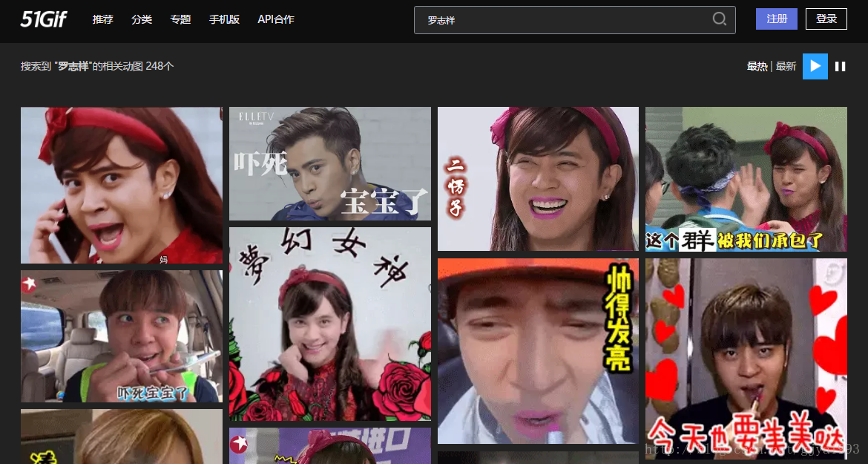Click the 51Gif site logo
Image resolution: width=868 pixels, height=464 pixels.
click(x=44, y=19)
